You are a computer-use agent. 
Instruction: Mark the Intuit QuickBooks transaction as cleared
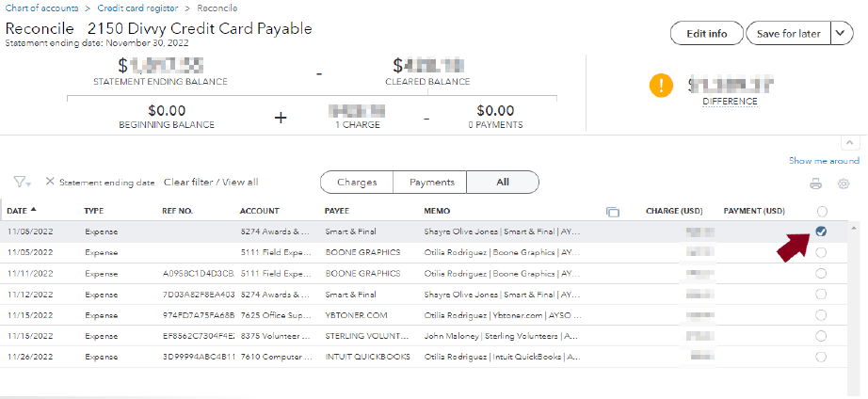tap(821, 357)
